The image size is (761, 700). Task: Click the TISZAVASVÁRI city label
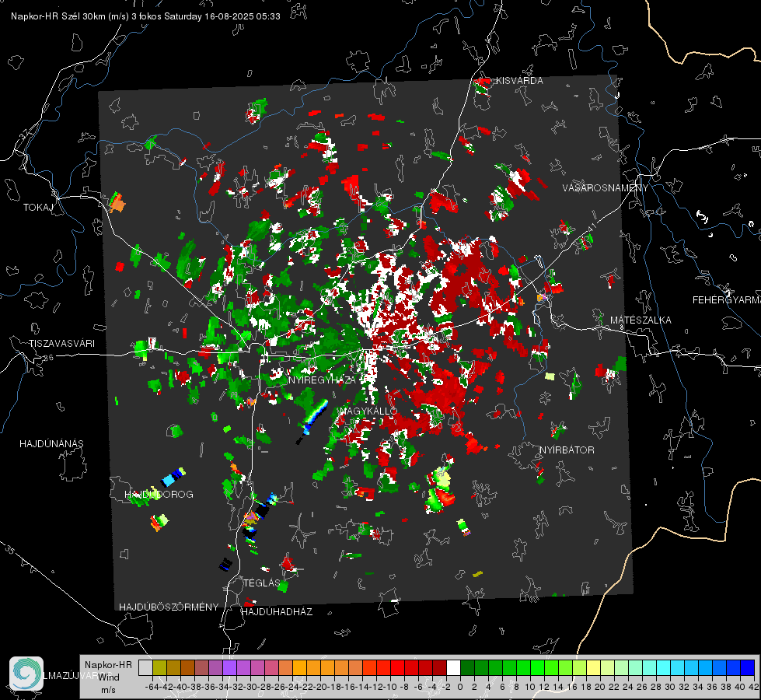pyautogui.click(x=61, y=344)
